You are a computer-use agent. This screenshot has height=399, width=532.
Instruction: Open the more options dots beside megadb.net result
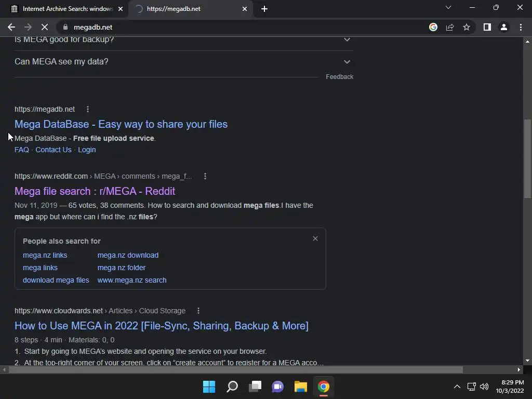[x=88, y=109]
